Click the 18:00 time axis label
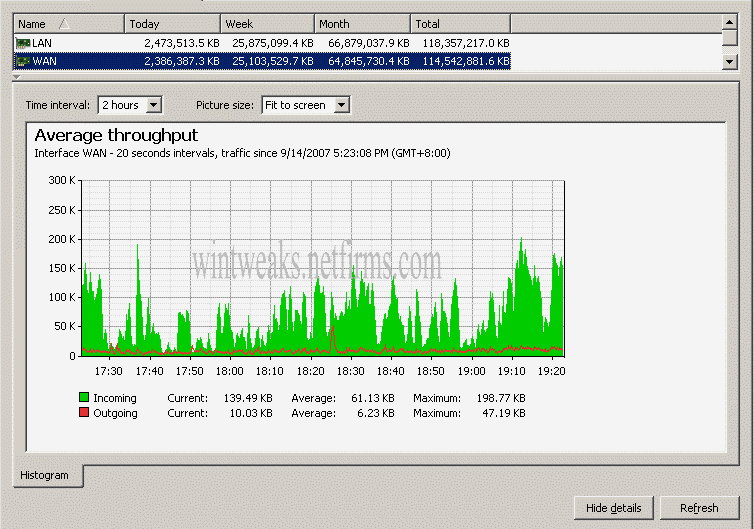The height and width of the screenshot is (529, 754). click(x=229, y=371)
